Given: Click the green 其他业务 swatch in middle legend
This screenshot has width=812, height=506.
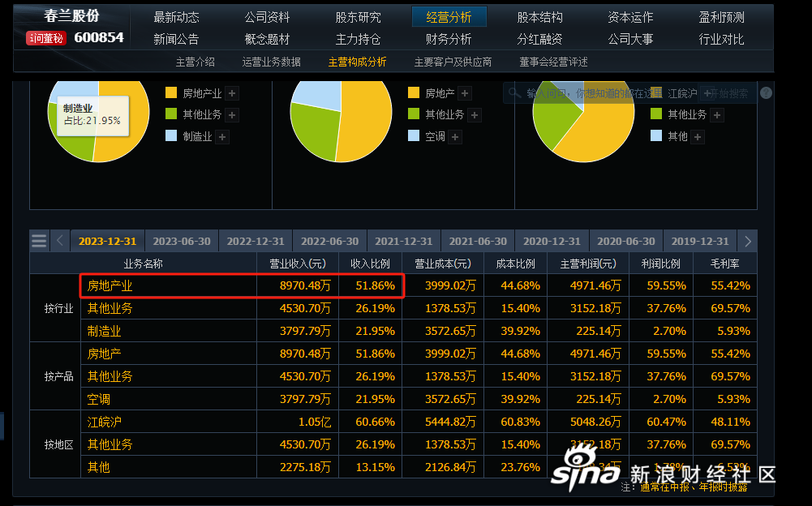Looking at the screenshot, I should [414, 115].
